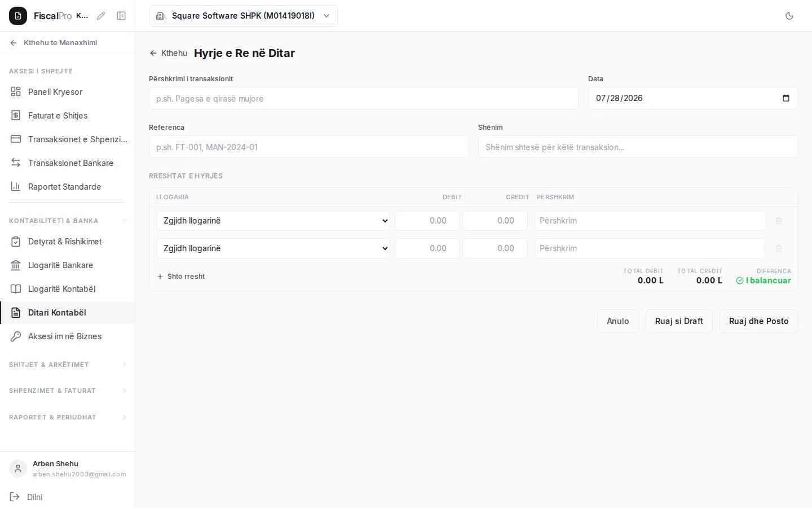Delete the second entry row trash icon
This screenshot has height=508, width=812.
pos(779,248)
